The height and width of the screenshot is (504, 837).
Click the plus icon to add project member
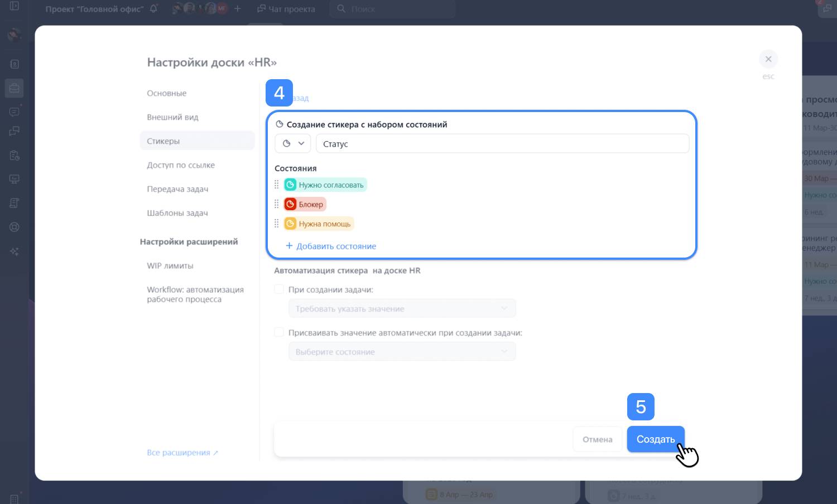click(238, 9)
